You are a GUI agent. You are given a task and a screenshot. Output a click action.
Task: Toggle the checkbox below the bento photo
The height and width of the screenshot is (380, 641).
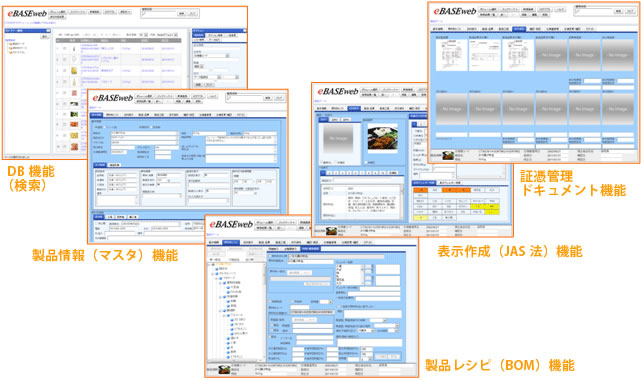(367, 162)
